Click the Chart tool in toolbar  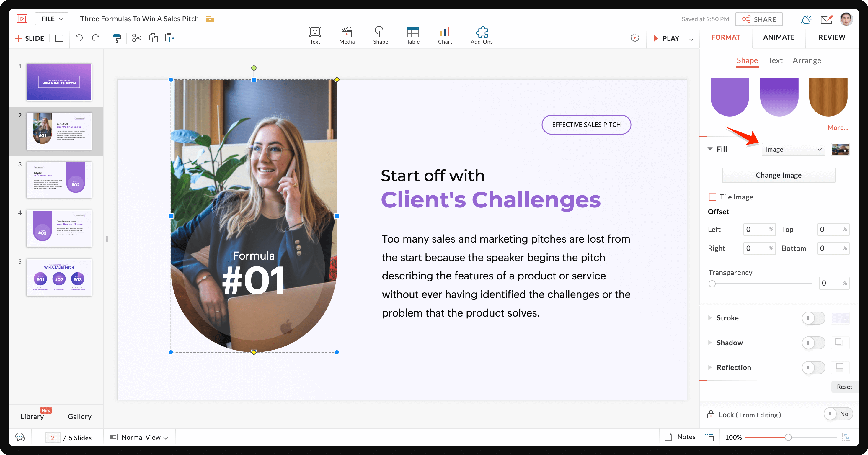click(x=444, y=33)
